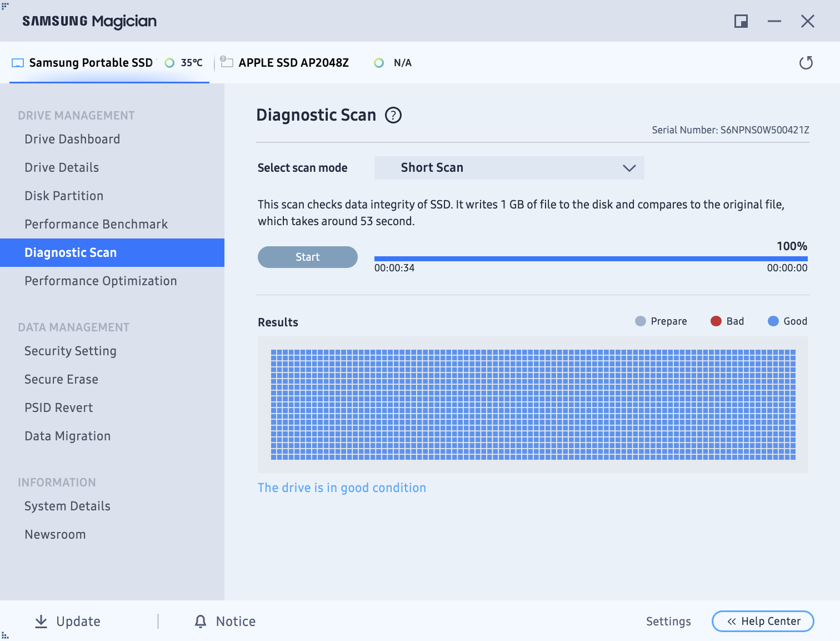Open Diagnostic Scan help question mark
This screenshot has height=641, width=840.
pyautogui.click(x=393, y=115)
